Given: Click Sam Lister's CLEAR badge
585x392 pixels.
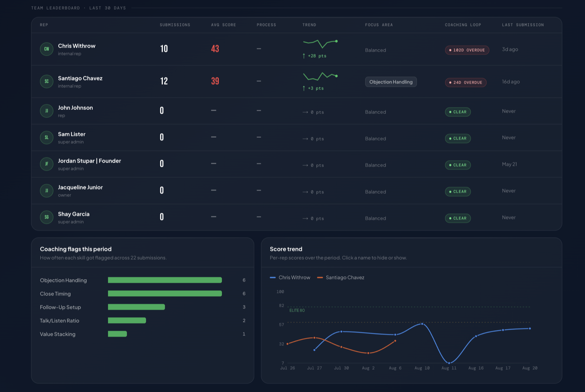Looking at the screenshot, I should (458, 138).
